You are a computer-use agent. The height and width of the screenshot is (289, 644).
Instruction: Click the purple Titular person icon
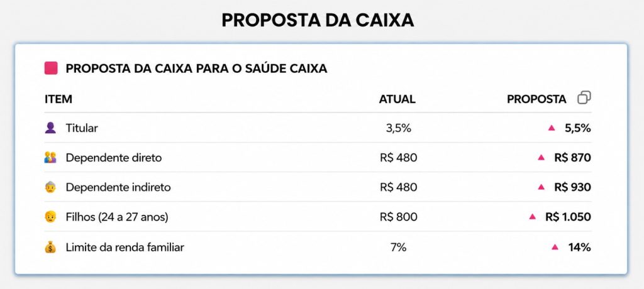[x=50, y=128]
